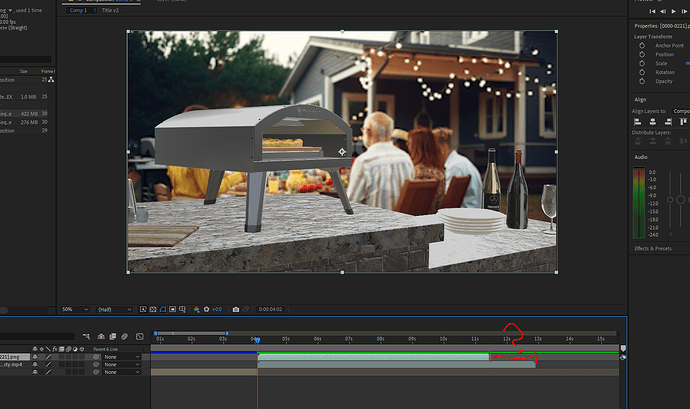This screenshot has height=409, width=690.
Task: Open the Graph Editor
Action: point(139,336)
